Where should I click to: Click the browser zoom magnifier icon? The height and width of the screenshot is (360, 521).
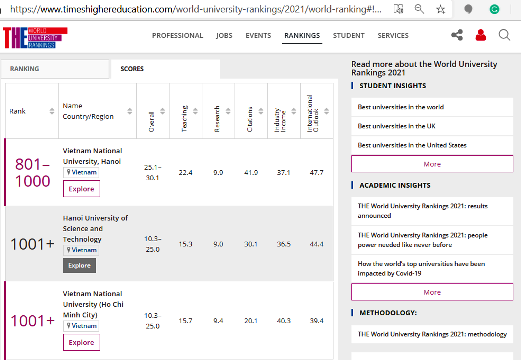(x=419, y=9)
